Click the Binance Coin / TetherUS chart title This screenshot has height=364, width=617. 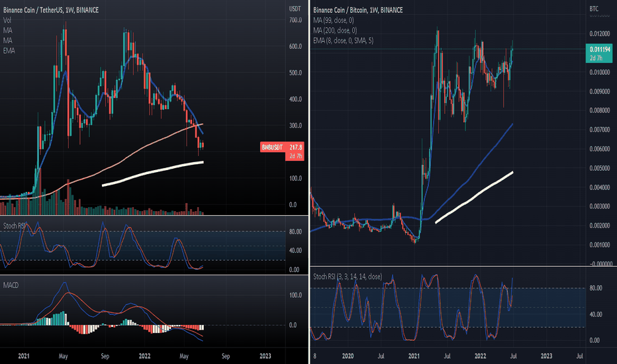(51, 10)
